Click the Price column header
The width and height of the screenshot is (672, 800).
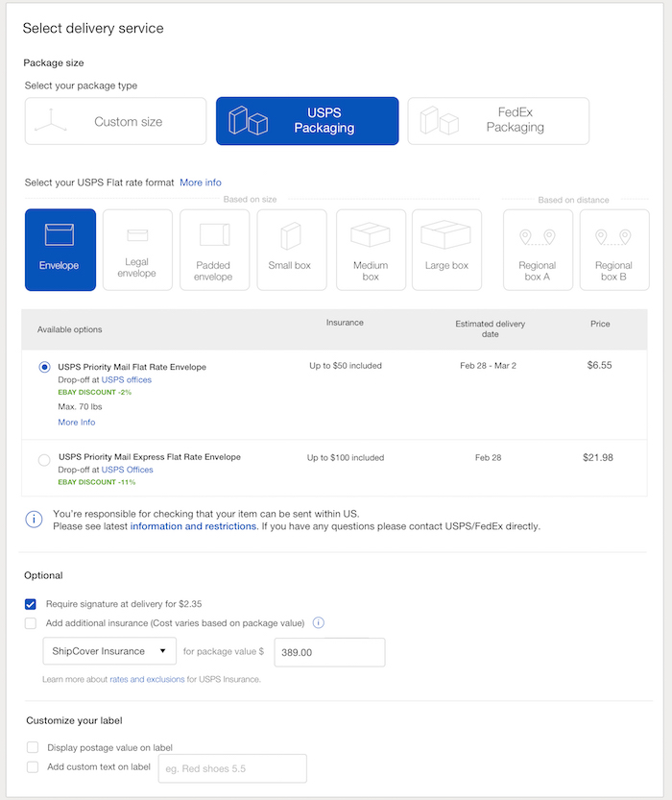pos(600,324)
